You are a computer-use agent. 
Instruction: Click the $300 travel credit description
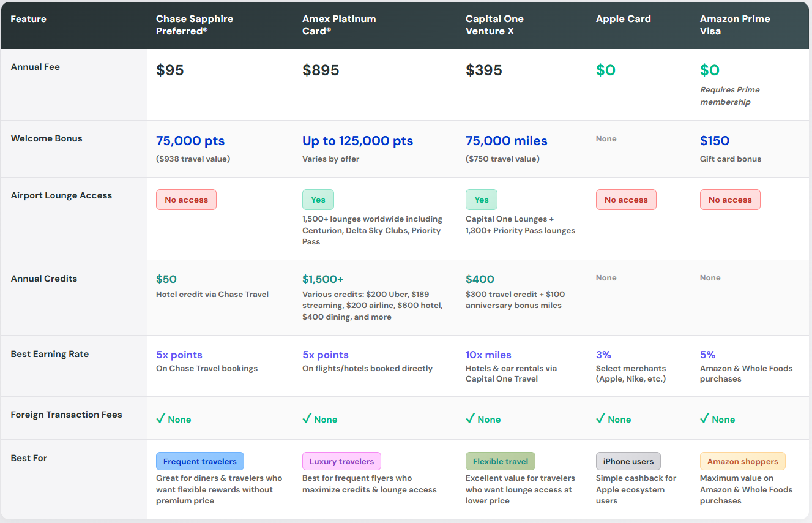[515, 299]
